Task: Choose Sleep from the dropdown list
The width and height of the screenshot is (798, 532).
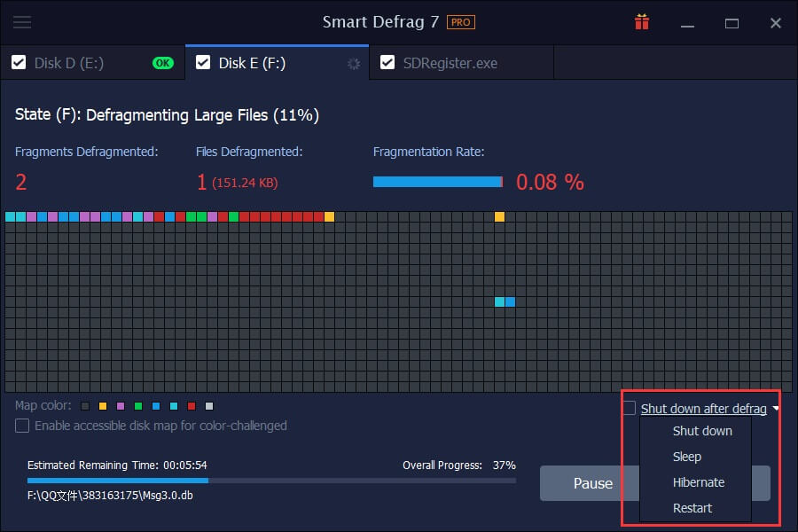Action: coord(687,457)
